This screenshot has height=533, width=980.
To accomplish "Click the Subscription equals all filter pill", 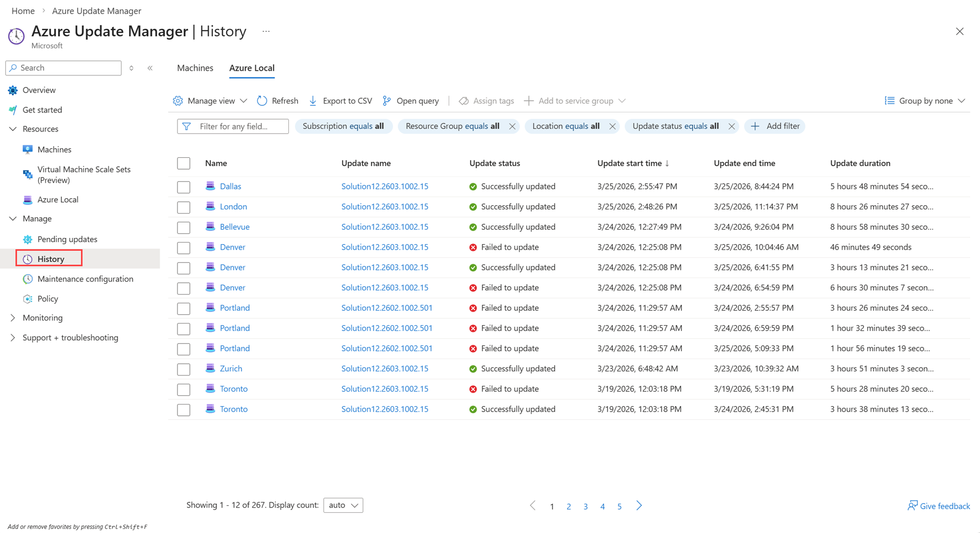I will click(x=343, y=126).
